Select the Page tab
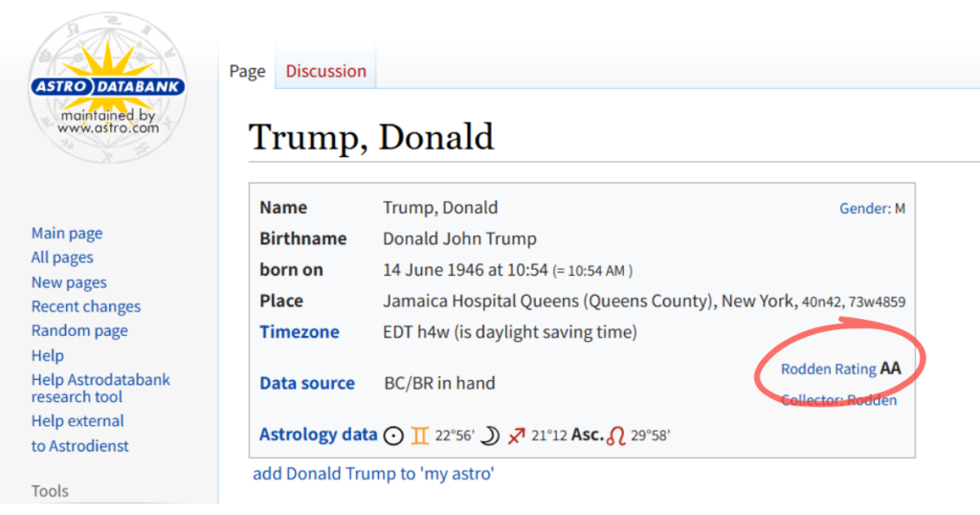Image resolution: width=980 pixels, height=515 pixels. pos(248,71)
